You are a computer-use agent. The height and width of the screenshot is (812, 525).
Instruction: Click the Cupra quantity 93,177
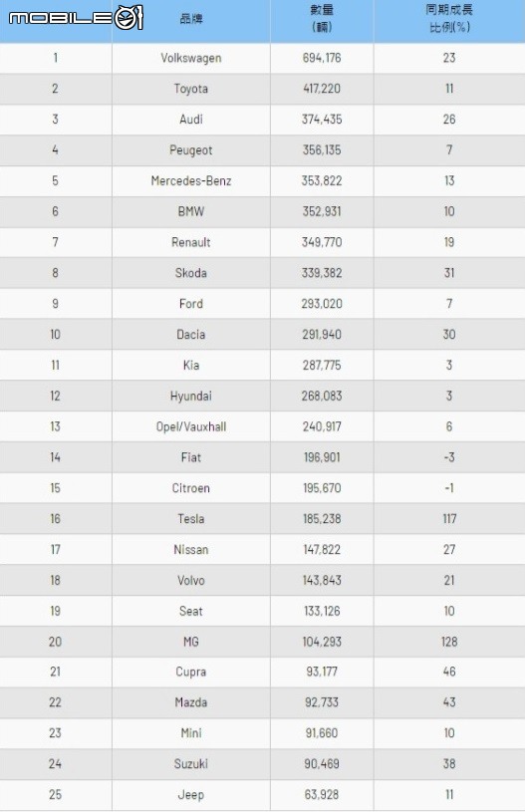(322, 673)
